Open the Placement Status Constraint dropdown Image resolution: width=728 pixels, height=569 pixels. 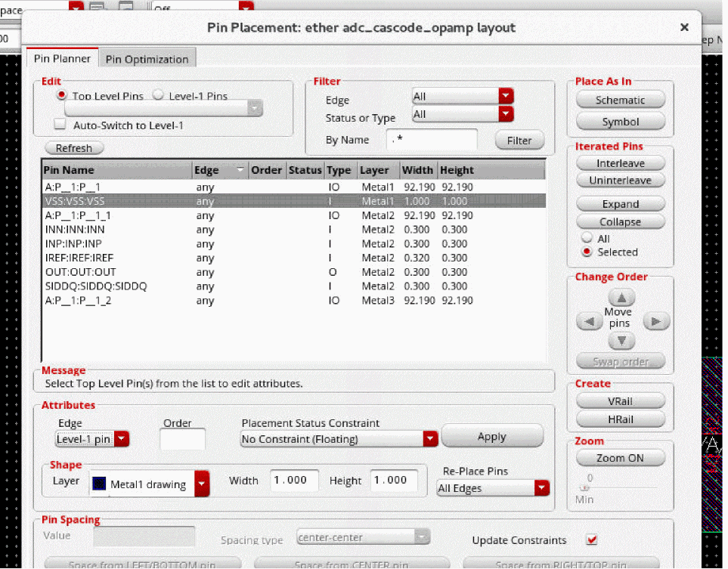(430, 439)
